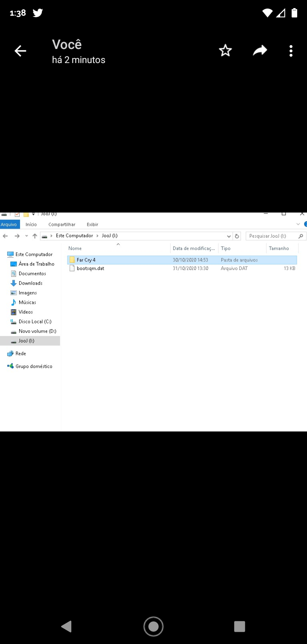Open the recent locations dropdown arrow
Viewport: 307px width, 644px height.
tap(26, 236)
